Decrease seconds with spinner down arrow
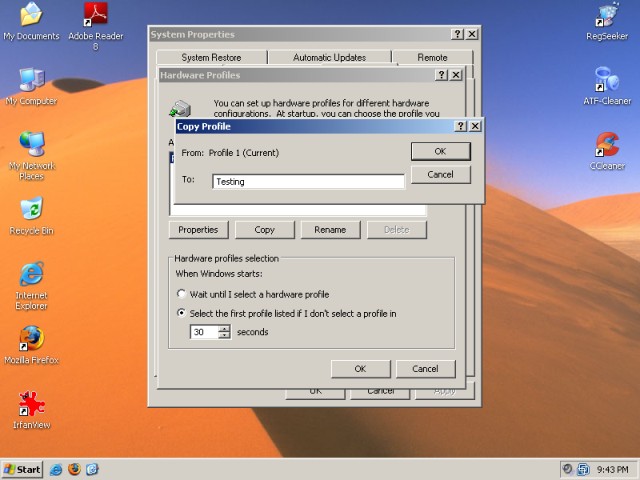Screen dimensions: 640x480 (224, 335)
